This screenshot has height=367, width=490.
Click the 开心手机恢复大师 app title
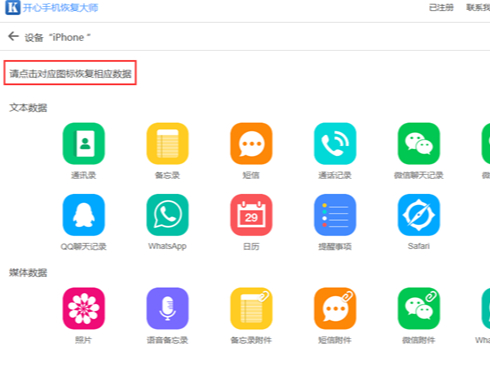(60, 7)
